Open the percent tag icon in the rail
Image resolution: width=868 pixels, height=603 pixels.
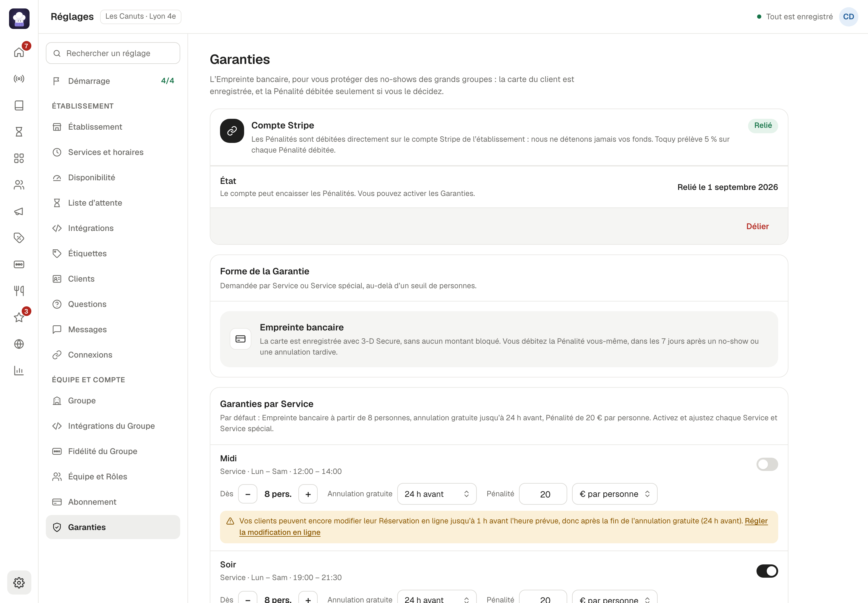(19, 238)
